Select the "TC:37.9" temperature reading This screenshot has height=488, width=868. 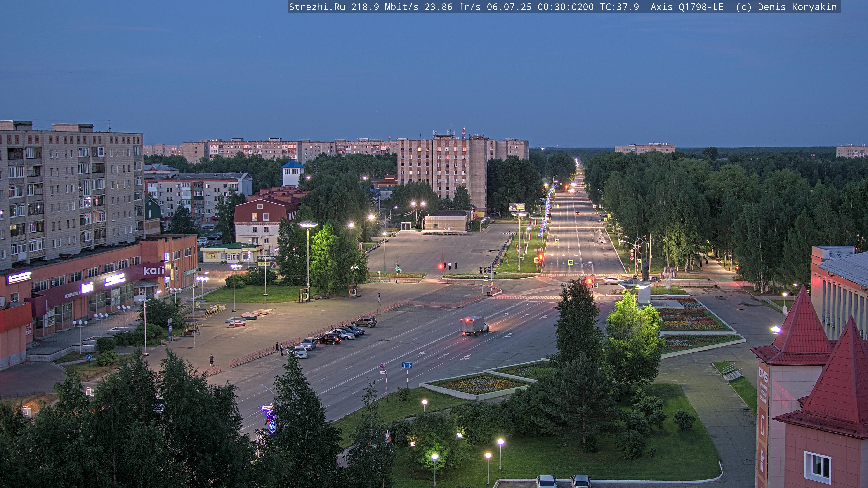coord(619,7)
